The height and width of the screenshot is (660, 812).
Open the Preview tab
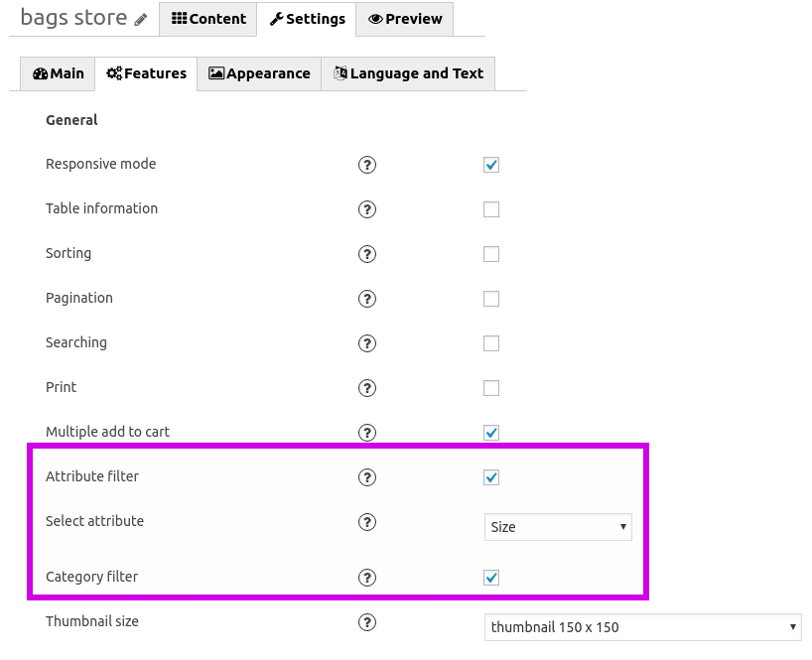(x=404, y=19)
